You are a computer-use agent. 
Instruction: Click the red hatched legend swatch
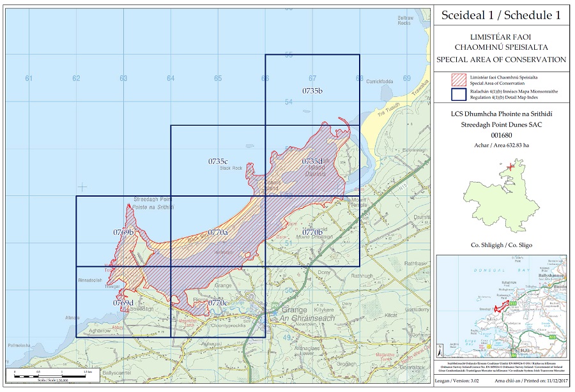[x=458, y=79]
